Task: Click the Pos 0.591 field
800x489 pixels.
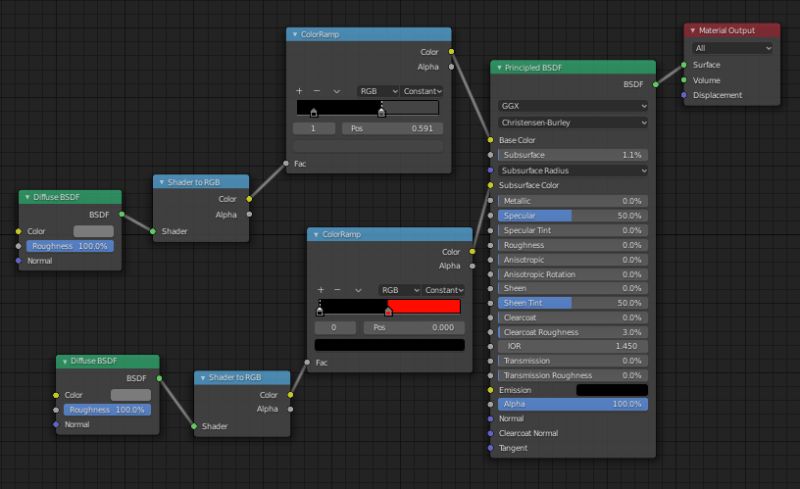Action: (392, 128)
